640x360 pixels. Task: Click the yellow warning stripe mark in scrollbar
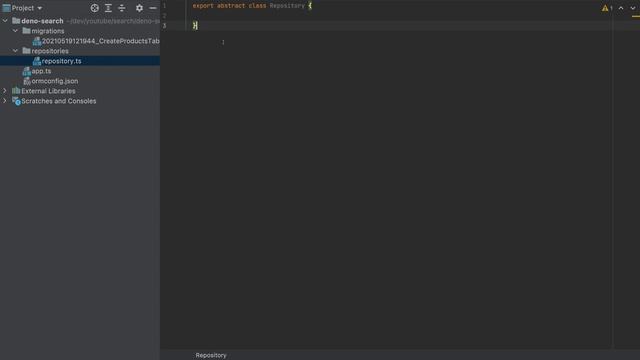point(636,16)
